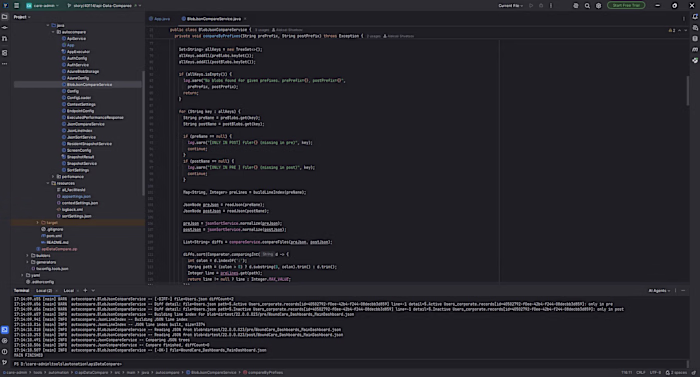Open the AI Agents dropdown
The image size is (700, 377).
click(x=659, y=290)
